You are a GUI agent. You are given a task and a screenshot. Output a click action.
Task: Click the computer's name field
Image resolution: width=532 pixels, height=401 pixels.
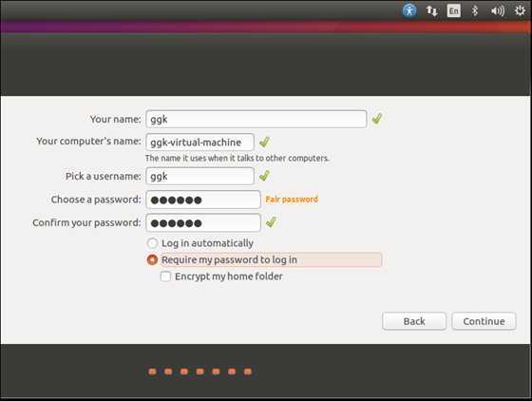(x=199, y=143)
